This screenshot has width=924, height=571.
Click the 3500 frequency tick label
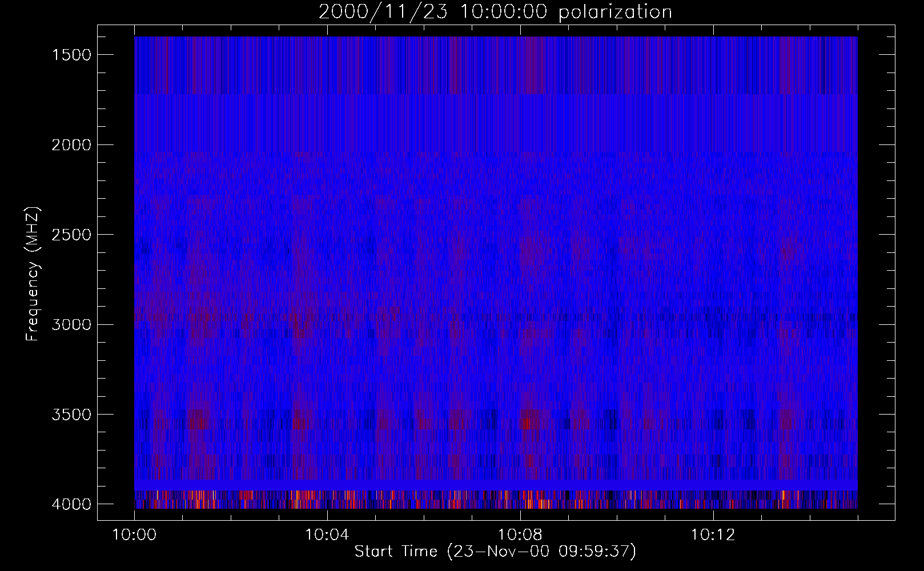click(71, 415)
